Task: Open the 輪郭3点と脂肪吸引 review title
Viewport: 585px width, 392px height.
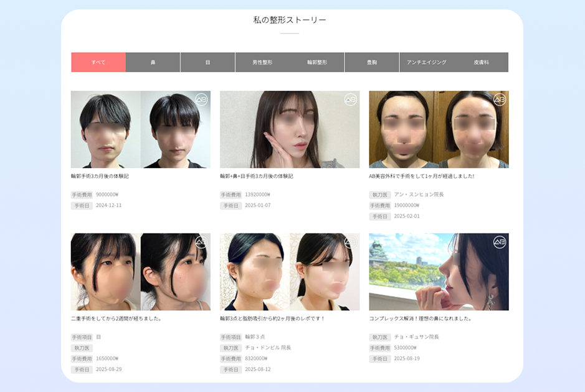Action: (x=272, y=319)
